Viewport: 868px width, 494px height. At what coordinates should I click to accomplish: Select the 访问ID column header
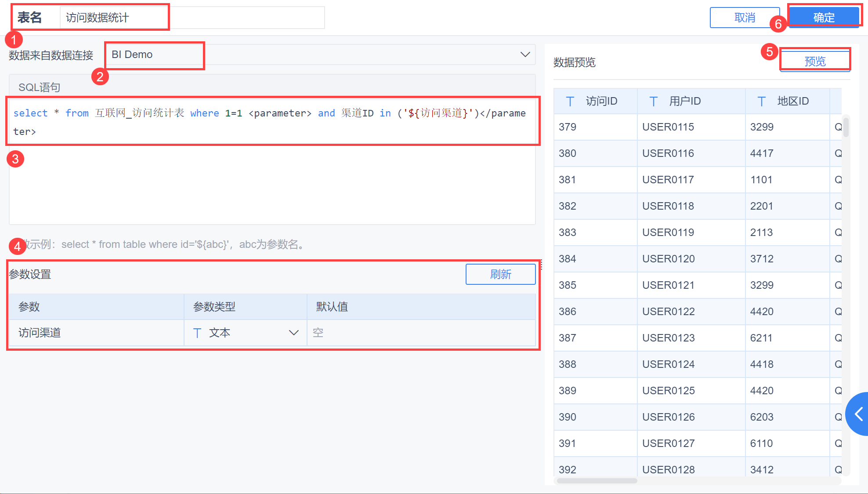(601, 102)
